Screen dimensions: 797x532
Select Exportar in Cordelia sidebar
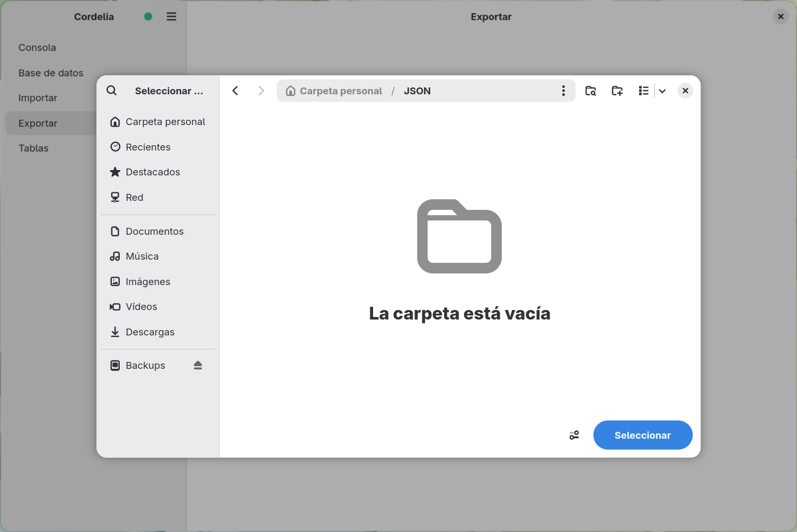(x=51, y=123)
